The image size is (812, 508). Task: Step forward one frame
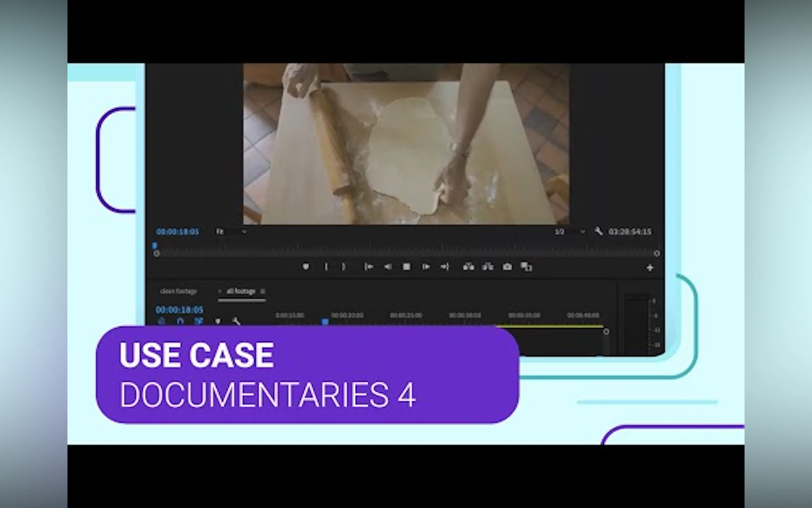(426, 267)
